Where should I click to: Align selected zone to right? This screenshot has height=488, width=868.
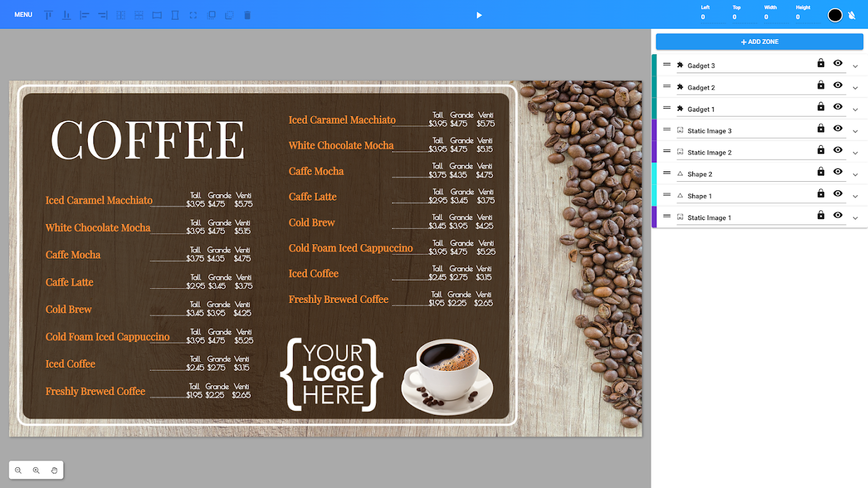point(103,15)
